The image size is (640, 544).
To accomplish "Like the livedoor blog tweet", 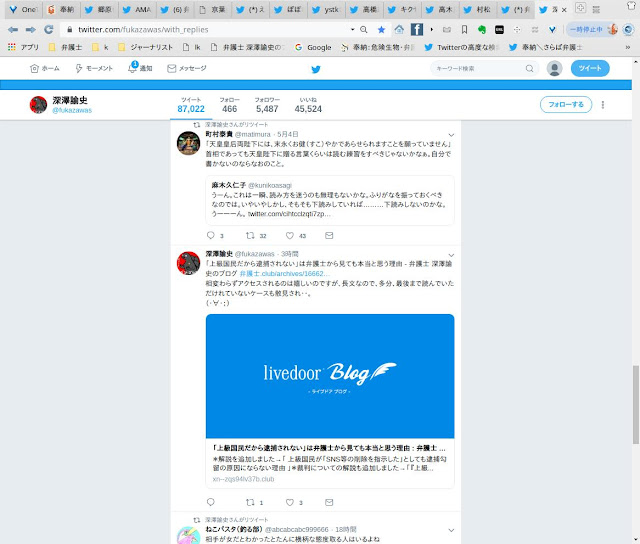I will pos(290,502).
